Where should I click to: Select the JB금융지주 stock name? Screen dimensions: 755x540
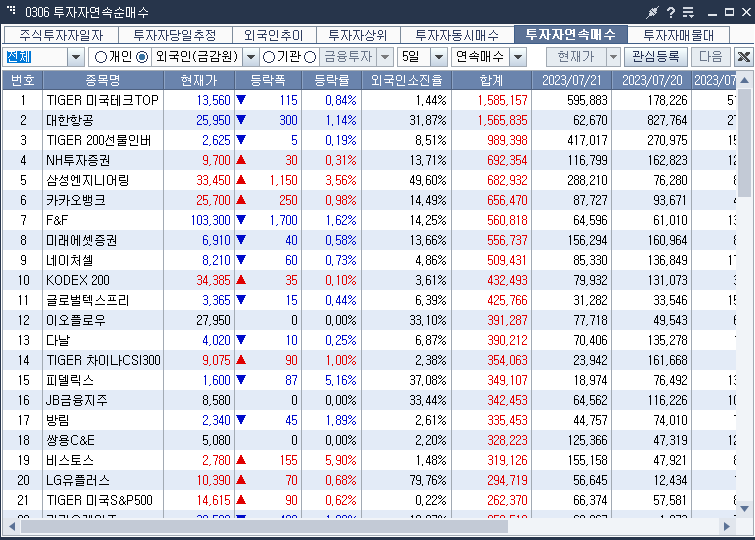(76, 400)
